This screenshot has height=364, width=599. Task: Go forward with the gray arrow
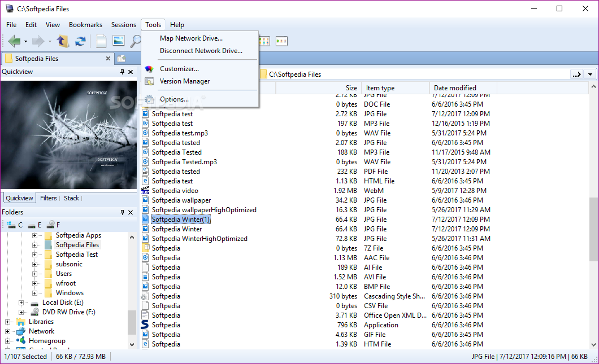[x=38, y=41]
